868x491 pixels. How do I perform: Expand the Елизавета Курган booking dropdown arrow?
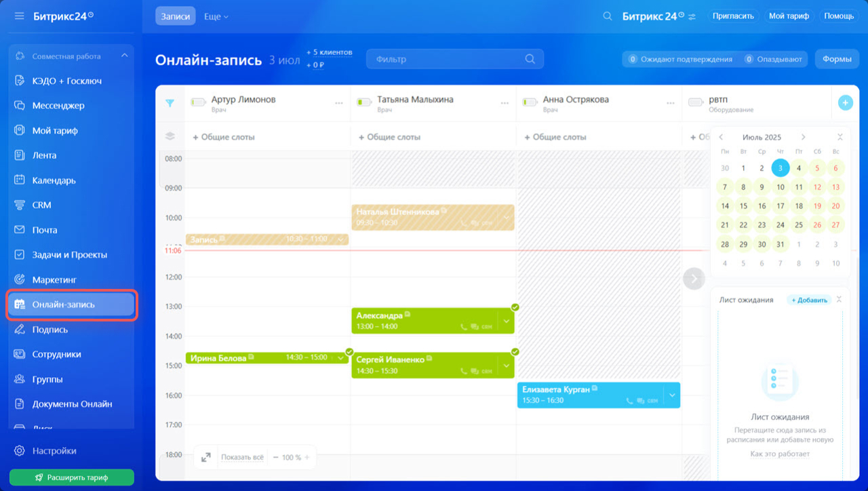point(672,395)
